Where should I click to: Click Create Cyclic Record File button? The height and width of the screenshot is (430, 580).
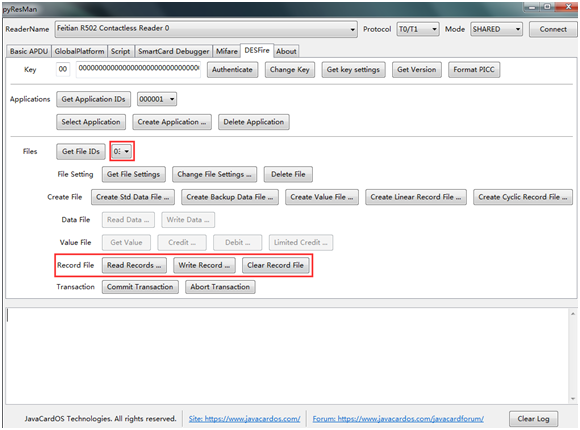coord(523,197)
